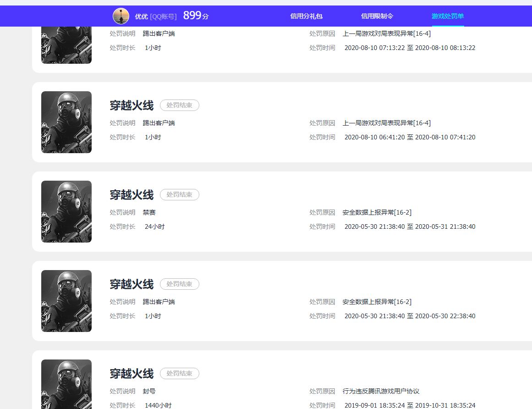Click the game thumbnail for the 06:41:20 penalty
Screen dimensions: 532x409
pos(66,122)
